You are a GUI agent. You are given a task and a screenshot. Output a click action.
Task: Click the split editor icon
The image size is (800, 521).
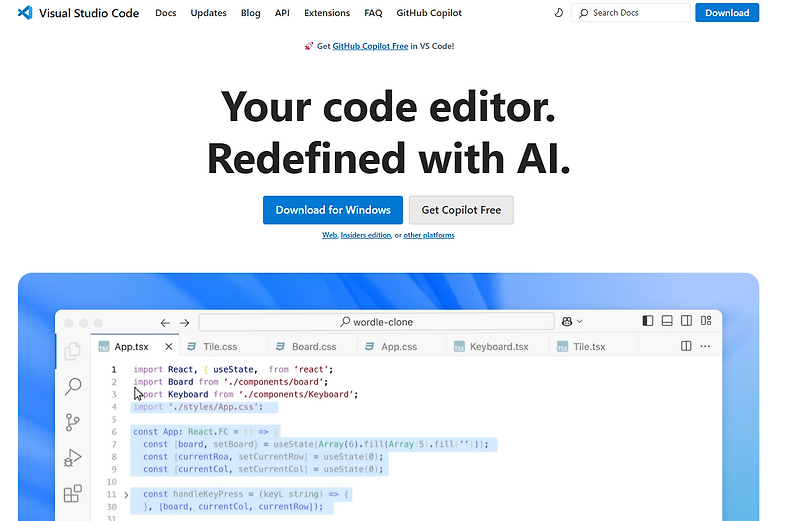click(x=686, y=346)
